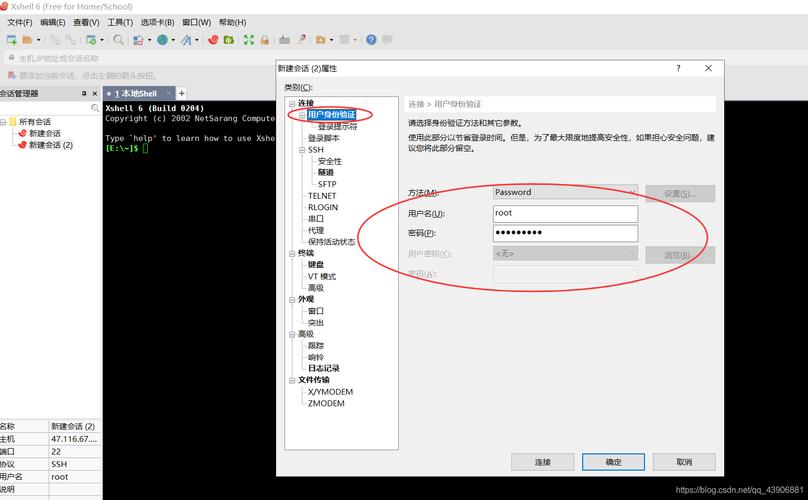The image size is (808, 500).
Task: Collapse the 连接 tree node
Action: [292, 103]
